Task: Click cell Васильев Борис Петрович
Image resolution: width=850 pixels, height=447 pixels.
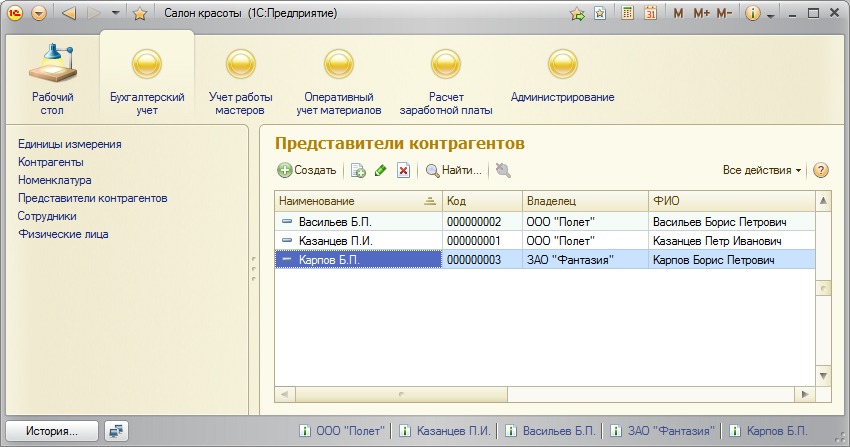Action: (732, 222)
